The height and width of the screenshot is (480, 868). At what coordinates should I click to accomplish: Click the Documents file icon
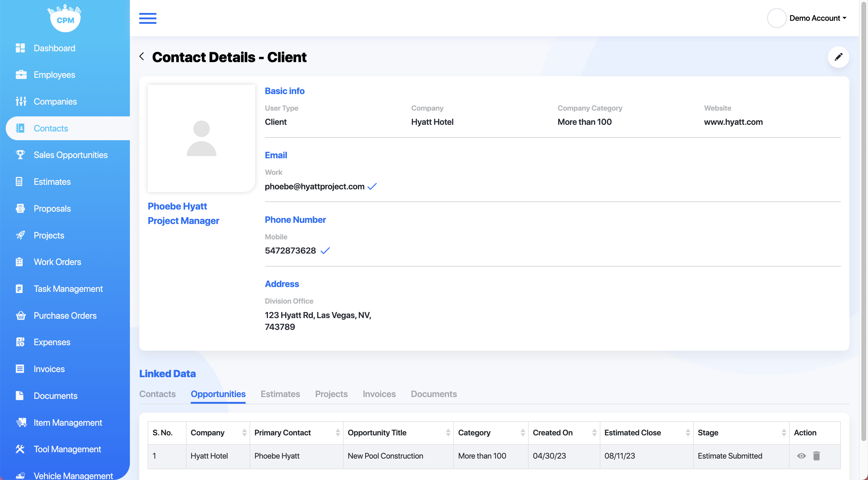(x=20, y=396)
